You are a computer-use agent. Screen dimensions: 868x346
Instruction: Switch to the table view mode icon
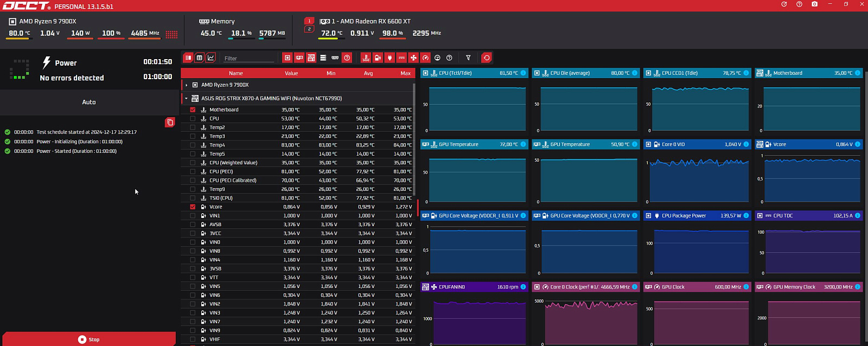click(x=200, y=57)
